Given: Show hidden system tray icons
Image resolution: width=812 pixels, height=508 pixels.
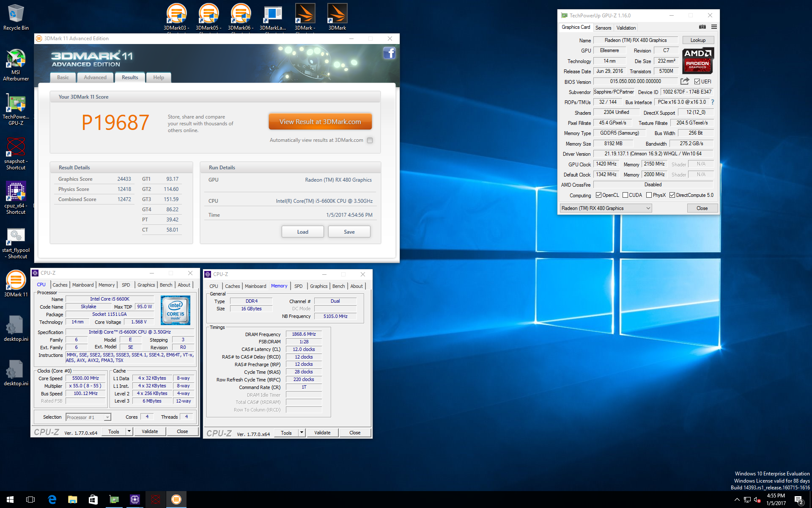Looking at the screenshot, I should coord(737,500).
